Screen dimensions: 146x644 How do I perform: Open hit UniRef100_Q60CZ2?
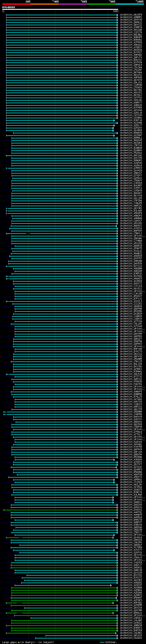[x=131, y=25]
